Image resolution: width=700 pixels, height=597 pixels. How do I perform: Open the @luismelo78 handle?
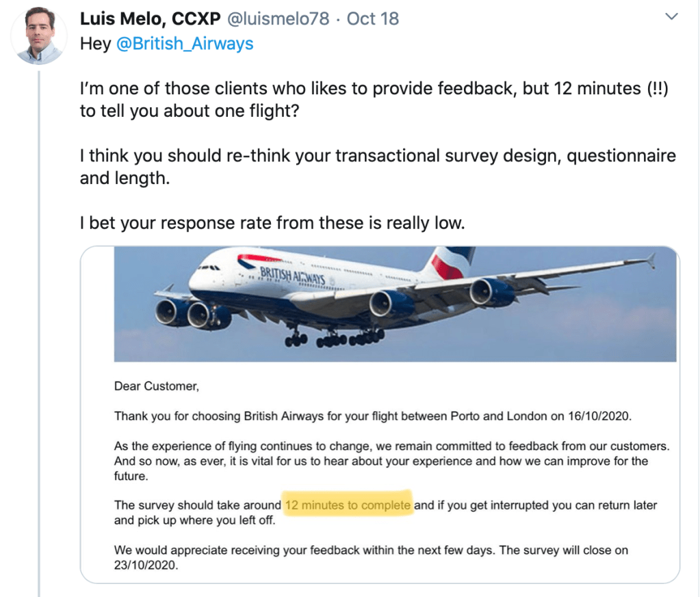(x=278, y=19)
